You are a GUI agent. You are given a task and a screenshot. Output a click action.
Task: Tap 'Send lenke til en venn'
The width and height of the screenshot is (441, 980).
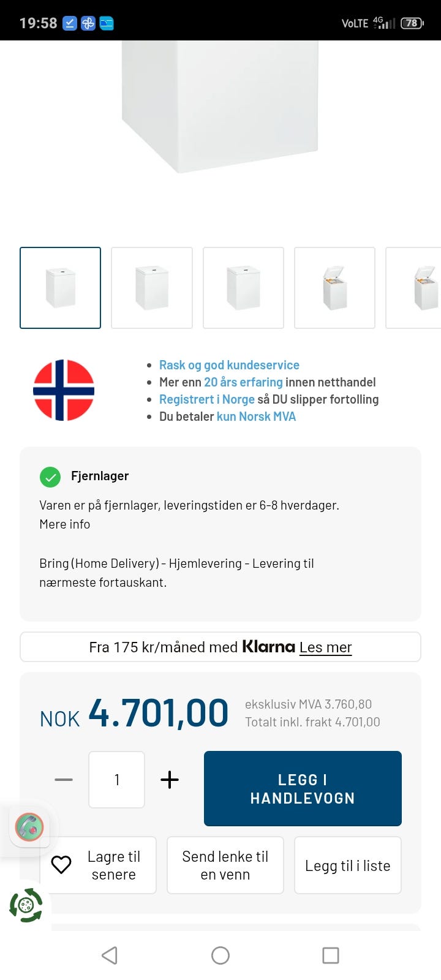point(225,865)
